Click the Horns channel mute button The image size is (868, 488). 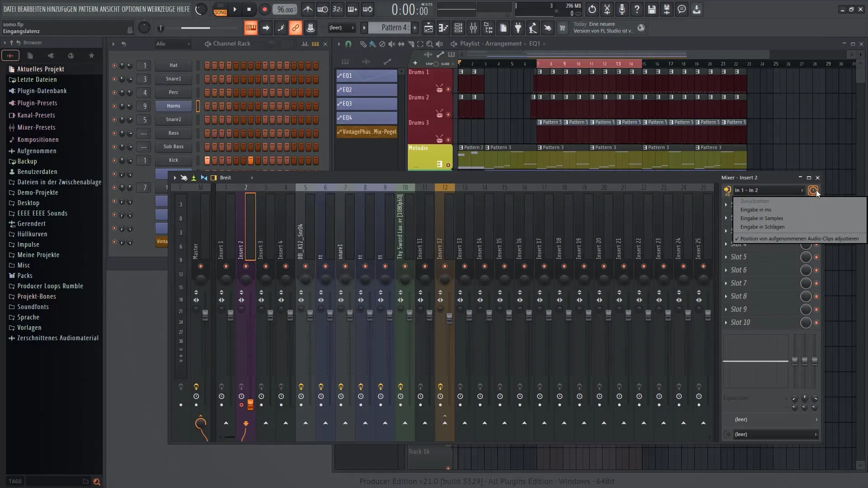coord(114,105)
